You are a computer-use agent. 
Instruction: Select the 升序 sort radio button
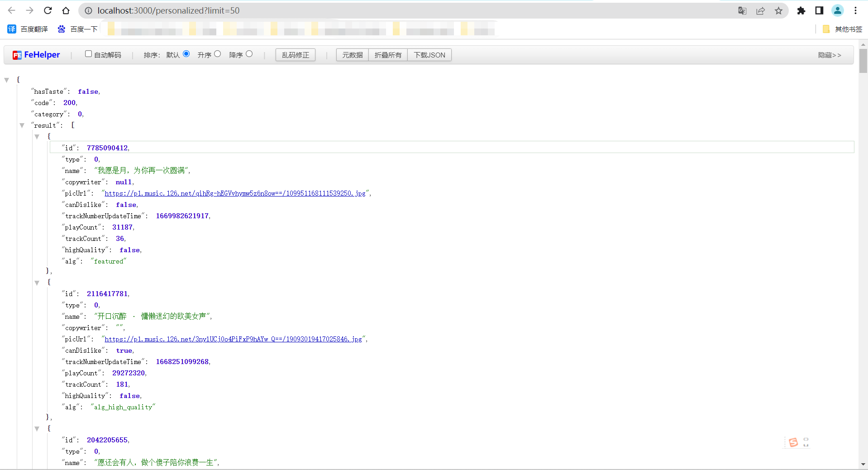click(x=217, y=54)
